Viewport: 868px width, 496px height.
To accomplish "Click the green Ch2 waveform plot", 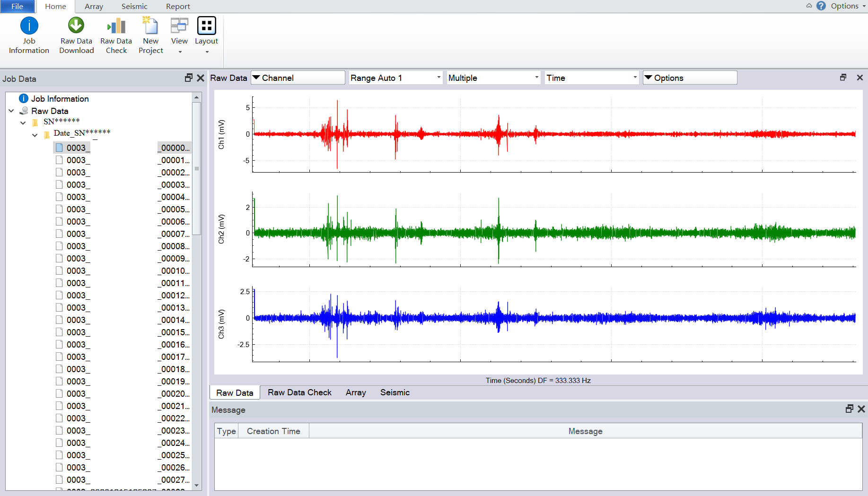I will tap(554, 229).
